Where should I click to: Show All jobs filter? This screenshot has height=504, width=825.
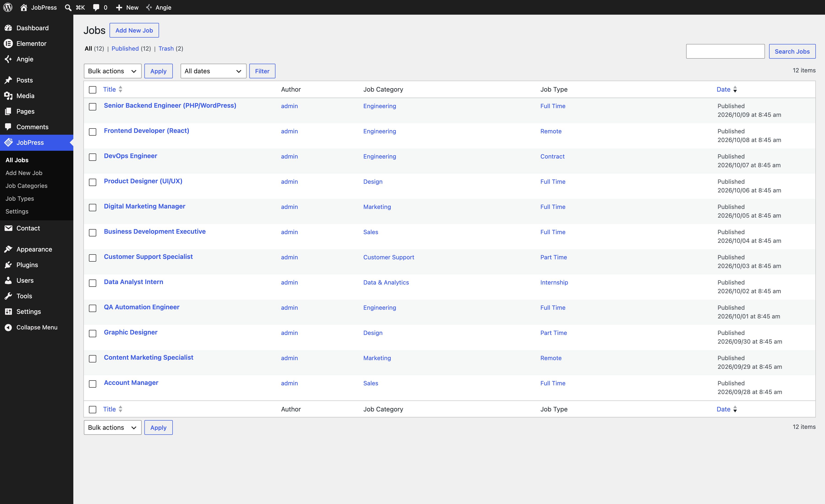point(88,49)
